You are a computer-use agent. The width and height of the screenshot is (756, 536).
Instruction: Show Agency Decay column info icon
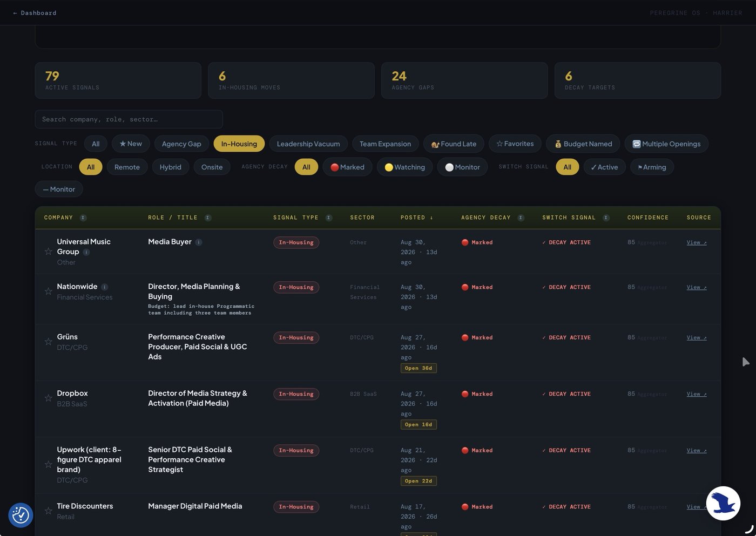(521, 218)
